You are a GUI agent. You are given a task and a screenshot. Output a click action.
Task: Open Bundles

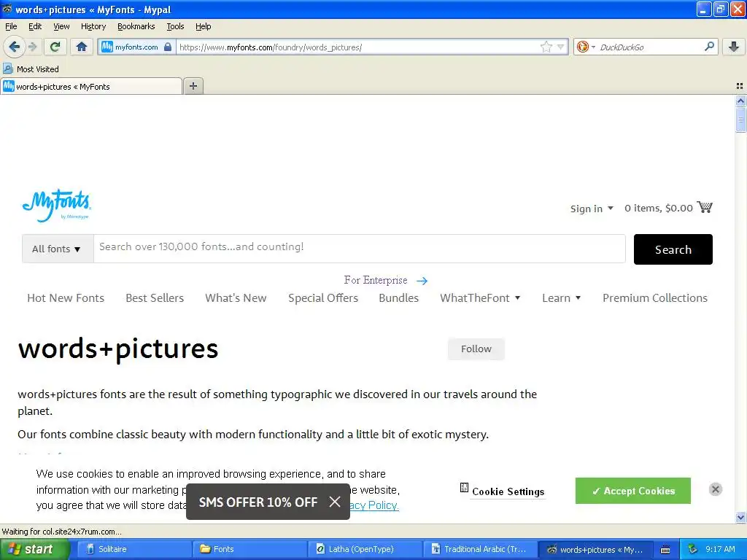pyautogui.click(x=399, y=298)
